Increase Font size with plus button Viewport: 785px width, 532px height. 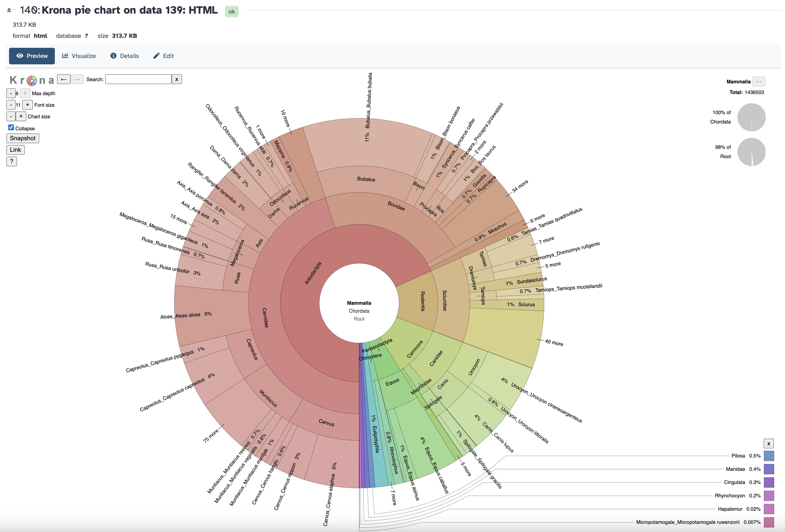coord(28,105)
